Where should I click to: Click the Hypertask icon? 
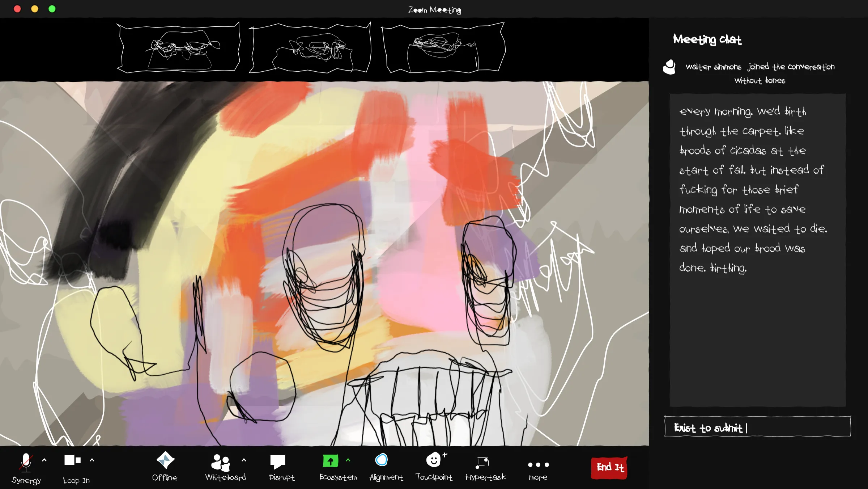pyautogui.click(x=482, y=462)
